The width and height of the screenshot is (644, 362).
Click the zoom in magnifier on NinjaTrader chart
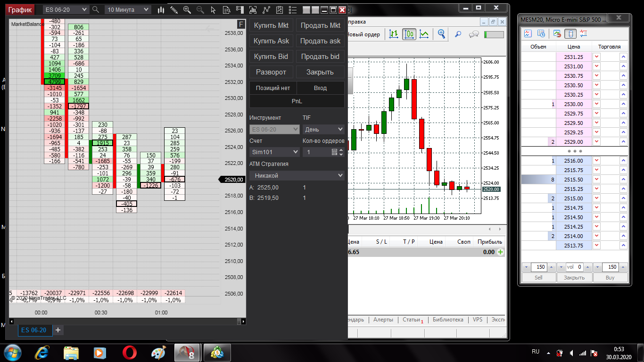point(187,9)
